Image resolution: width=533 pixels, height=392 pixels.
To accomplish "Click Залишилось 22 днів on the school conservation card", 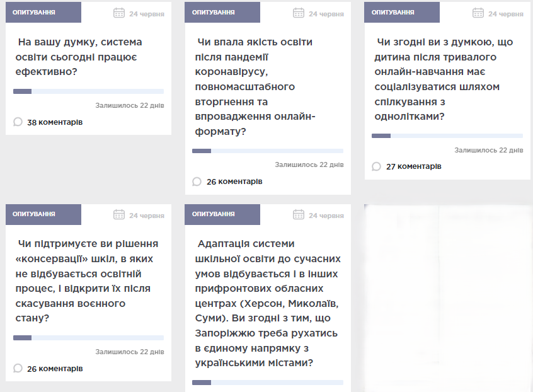I will click(130, 352).
